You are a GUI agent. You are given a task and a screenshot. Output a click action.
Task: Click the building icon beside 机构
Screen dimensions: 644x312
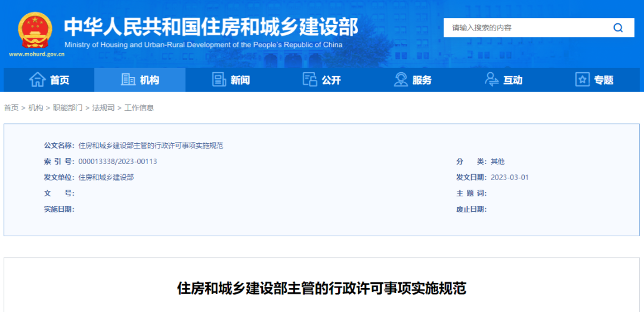point(128,80)
